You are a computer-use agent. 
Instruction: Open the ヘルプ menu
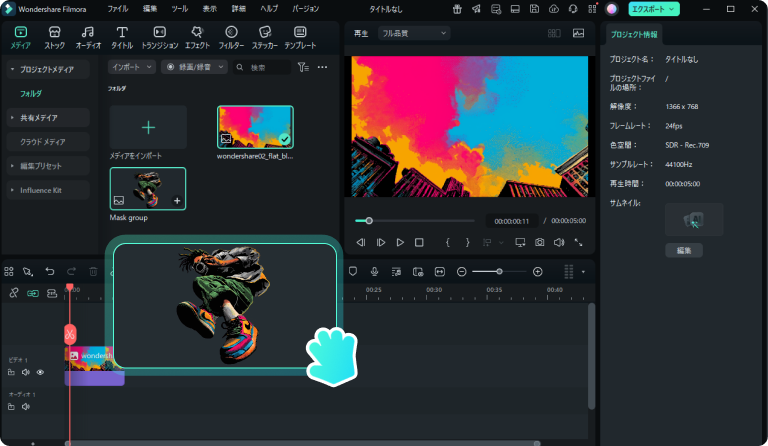click(x=269, y=9)
